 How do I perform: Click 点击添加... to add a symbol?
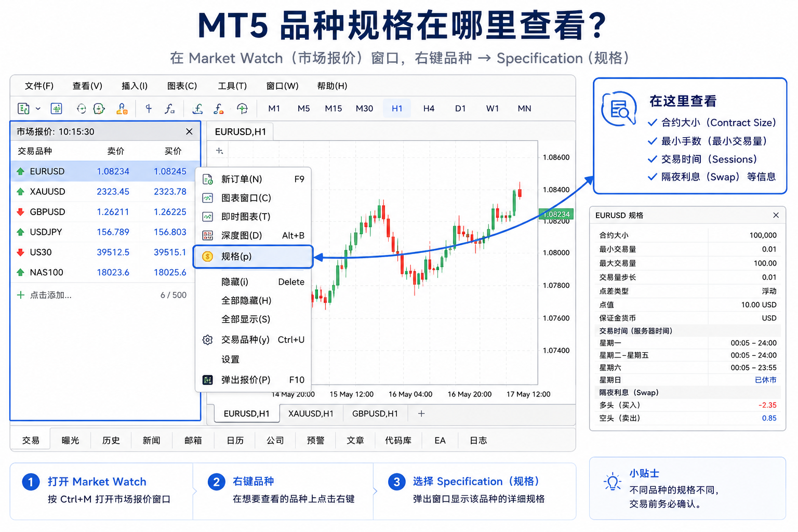point(51,295)
